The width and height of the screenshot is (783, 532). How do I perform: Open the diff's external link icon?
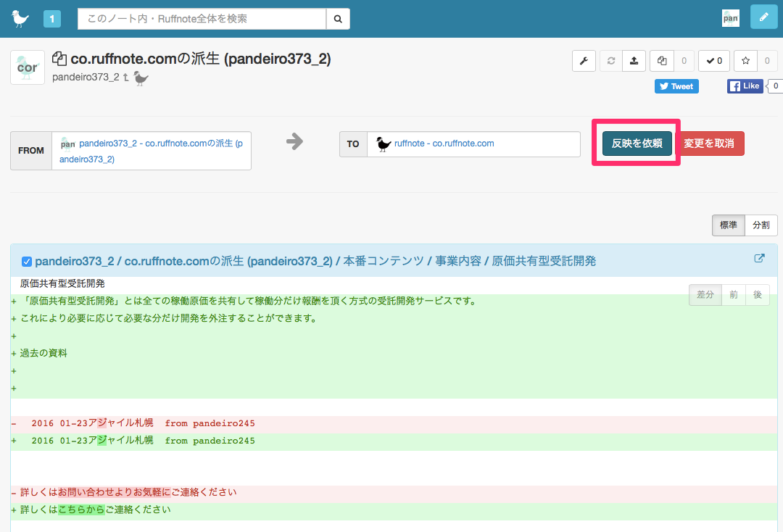point(759,259)
